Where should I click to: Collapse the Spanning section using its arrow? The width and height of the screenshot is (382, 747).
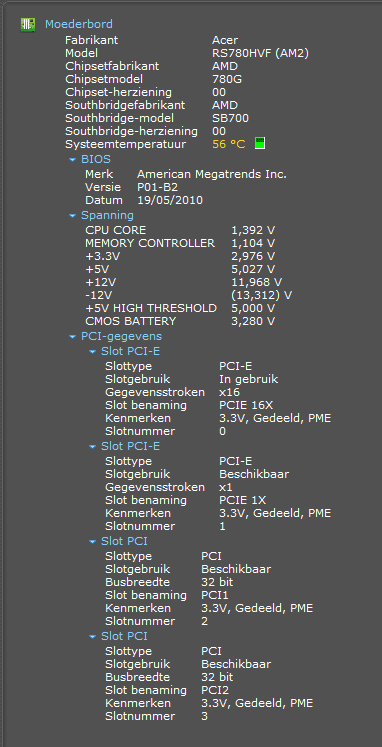(72, 216)
